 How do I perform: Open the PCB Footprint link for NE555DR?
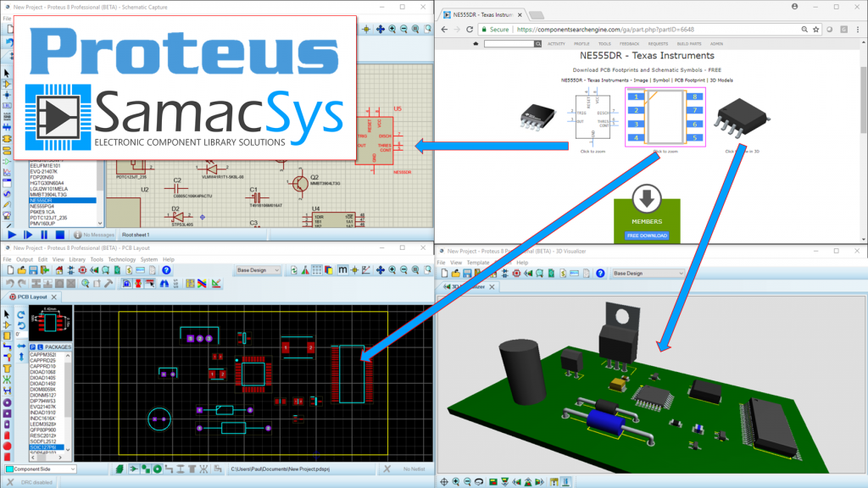(x=689, y=80)
